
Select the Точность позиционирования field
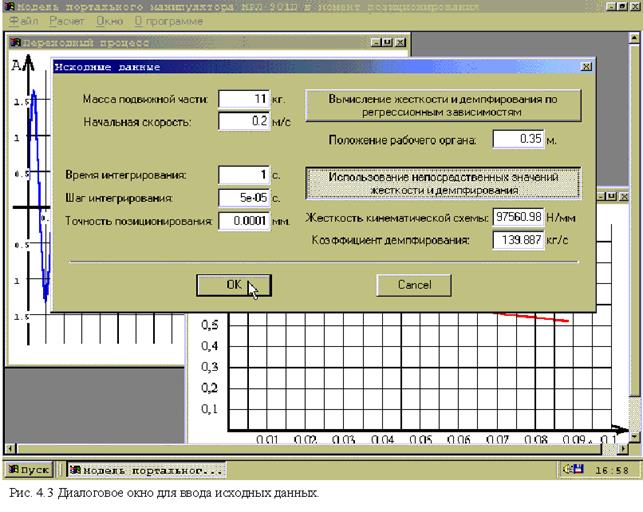[244, 220]
